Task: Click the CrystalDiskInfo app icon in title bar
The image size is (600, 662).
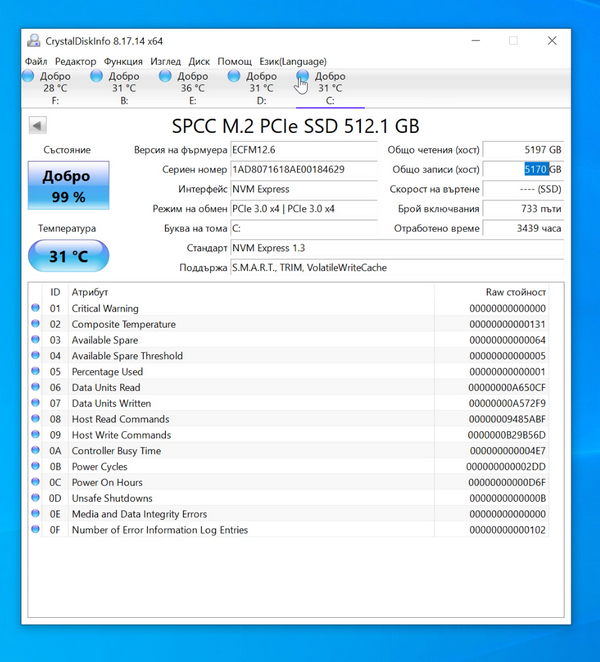Action: point(34,41)
